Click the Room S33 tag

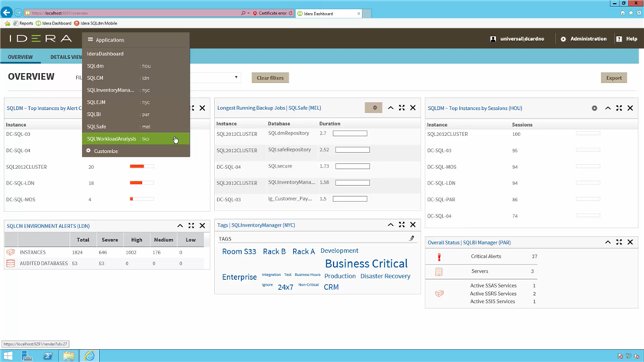click(239, 251)
